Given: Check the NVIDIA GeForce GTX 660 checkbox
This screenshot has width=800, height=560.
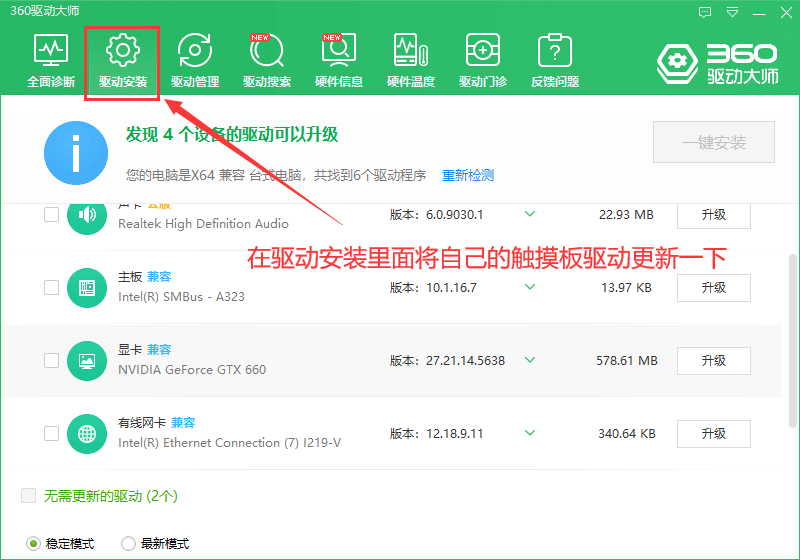Looking at the screenshot, I should (52, 360).
